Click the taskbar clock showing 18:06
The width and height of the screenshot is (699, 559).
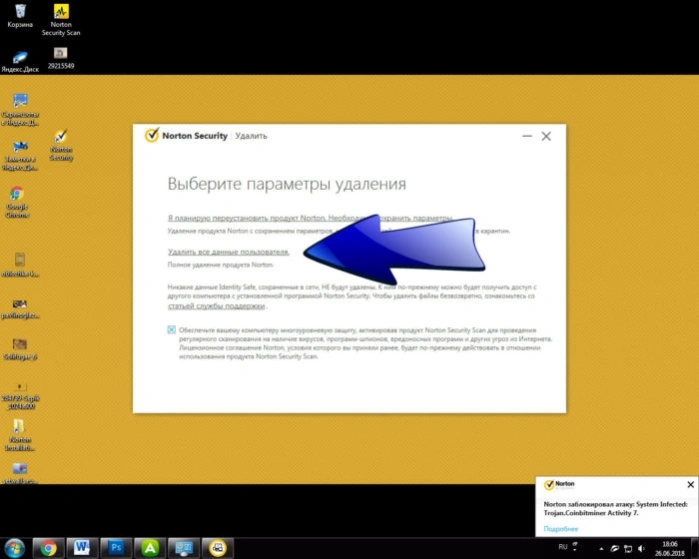click(x=670, y=548)
